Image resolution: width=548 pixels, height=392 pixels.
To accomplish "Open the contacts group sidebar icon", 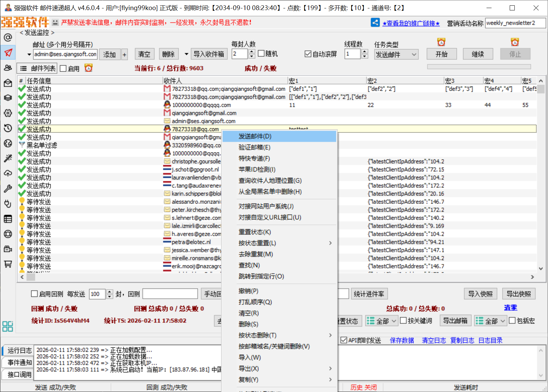I will tap(8, 68).
